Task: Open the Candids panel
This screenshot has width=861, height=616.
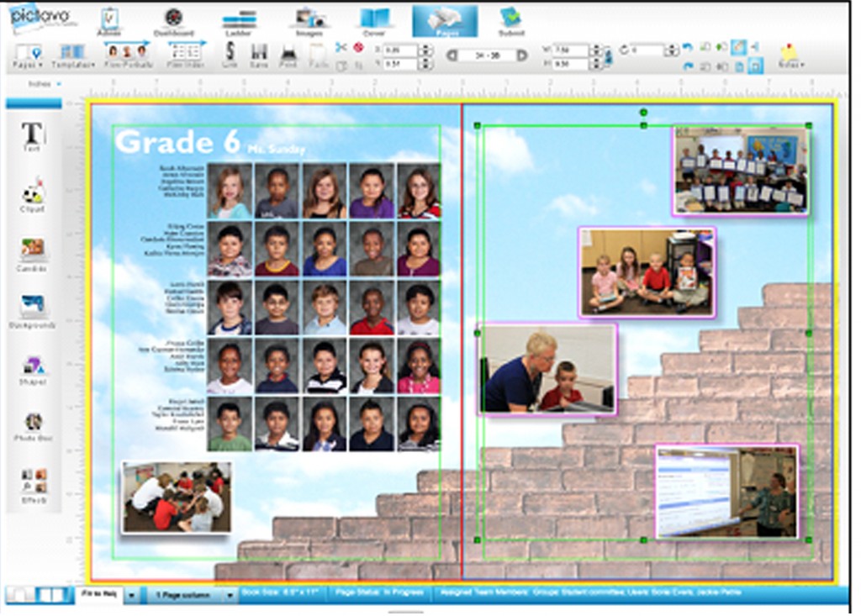Action: pyautogui.click(x=32, y=255)
